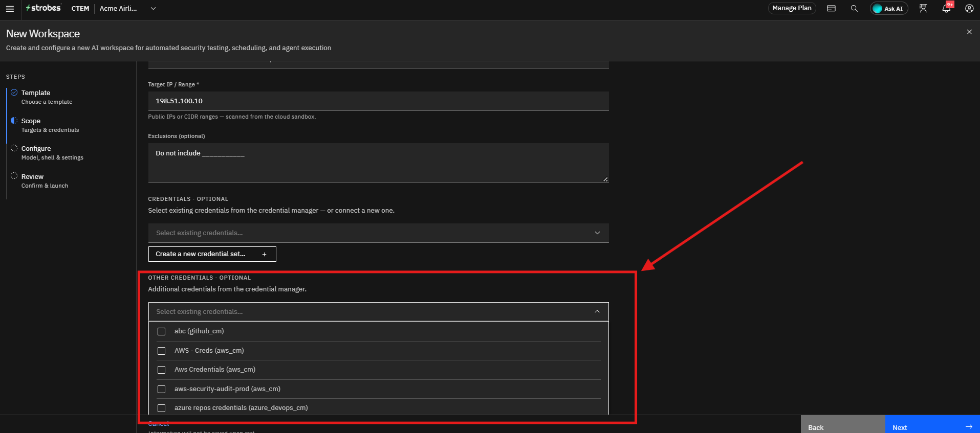The width and height of the screenshot is (980, 433).
Task: Click the Target IP / Range field
Action: point(378,101)
